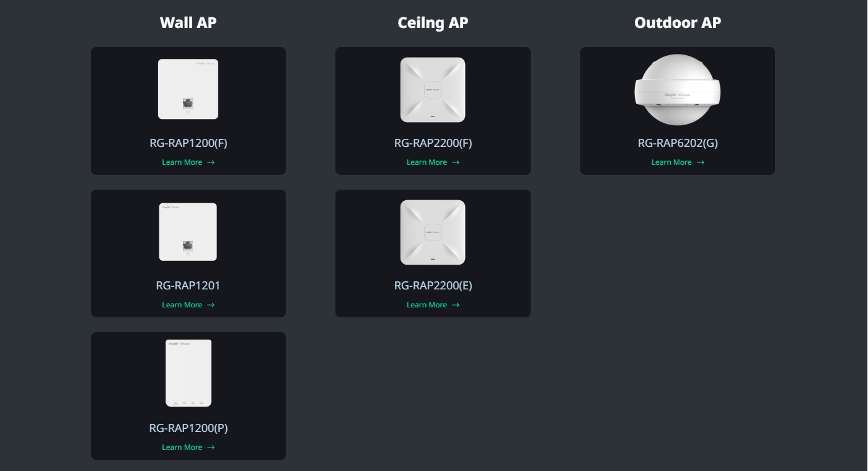The height and width of the screenshot is (471, 868).
Task: Select the RG-RAP6202(G) product name
Action: coord(678,143)
